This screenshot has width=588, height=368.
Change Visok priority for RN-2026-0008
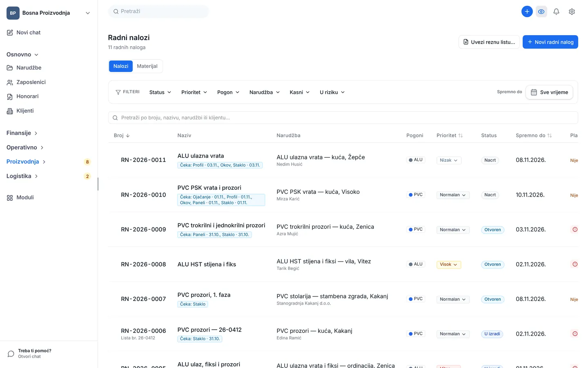click(449, 265)
